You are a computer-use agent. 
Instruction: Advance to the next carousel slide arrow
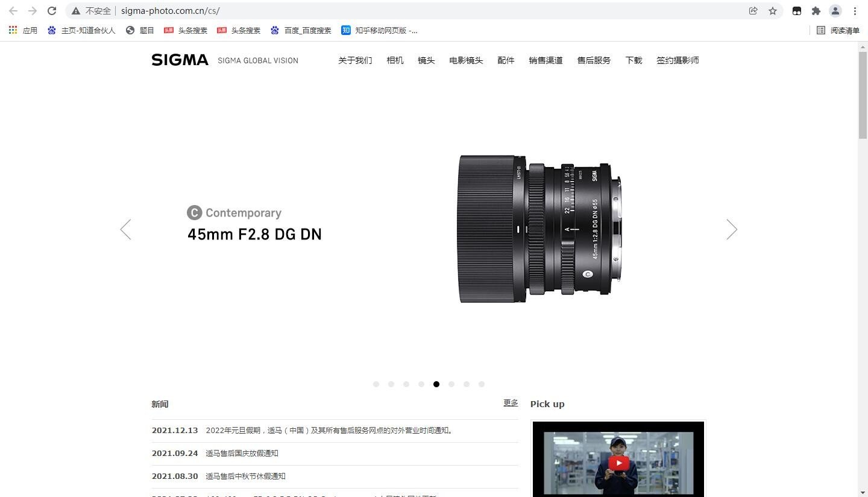tap(731, 229)
